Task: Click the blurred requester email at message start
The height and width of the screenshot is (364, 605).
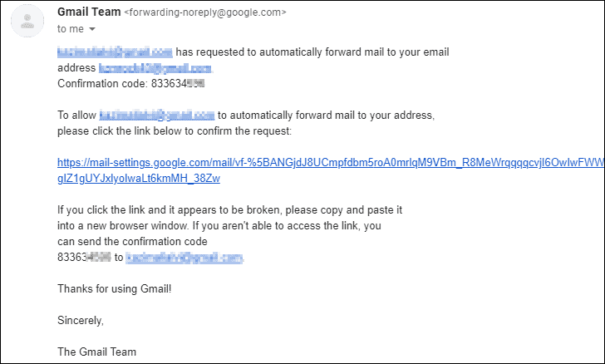Action: click(x=115, y=52)
